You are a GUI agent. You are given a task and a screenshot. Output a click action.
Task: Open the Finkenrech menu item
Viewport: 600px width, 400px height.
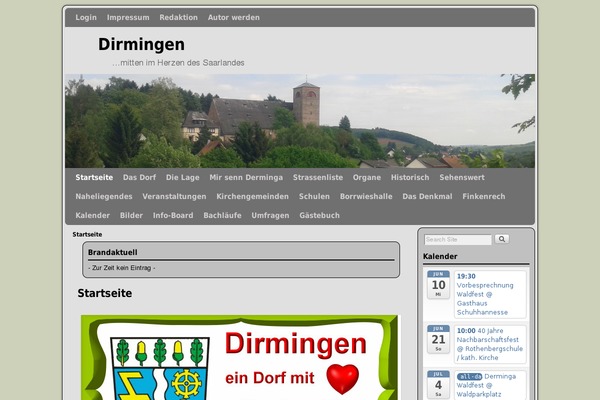click(x=484, y=196)
